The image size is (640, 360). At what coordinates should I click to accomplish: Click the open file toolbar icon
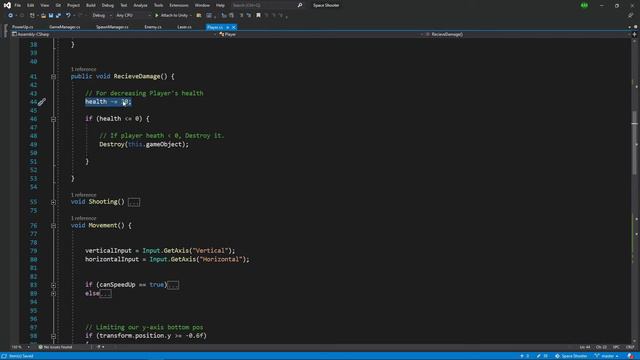[x=43, y=16]
